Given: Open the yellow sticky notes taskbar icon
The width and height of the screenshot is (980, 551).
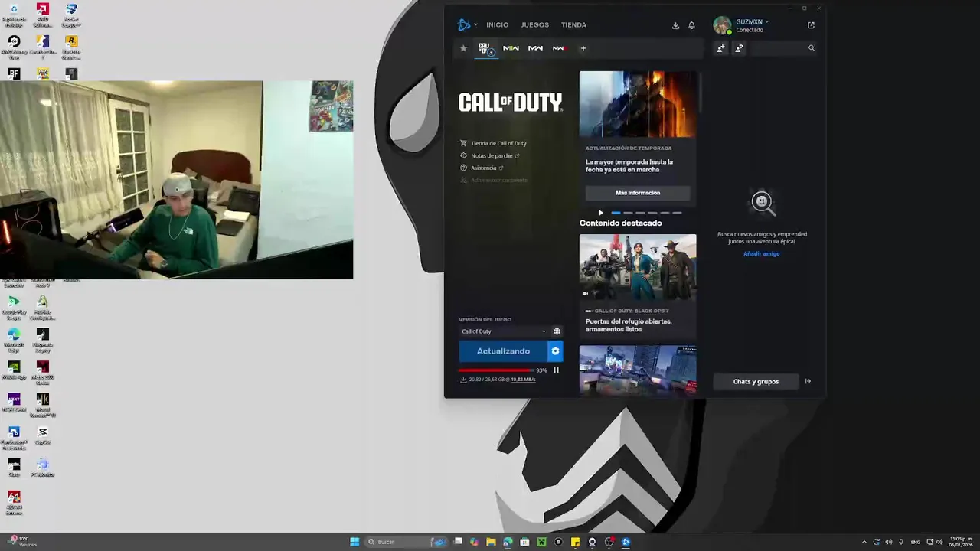Looking at the screenshot, I should (575, 542).
